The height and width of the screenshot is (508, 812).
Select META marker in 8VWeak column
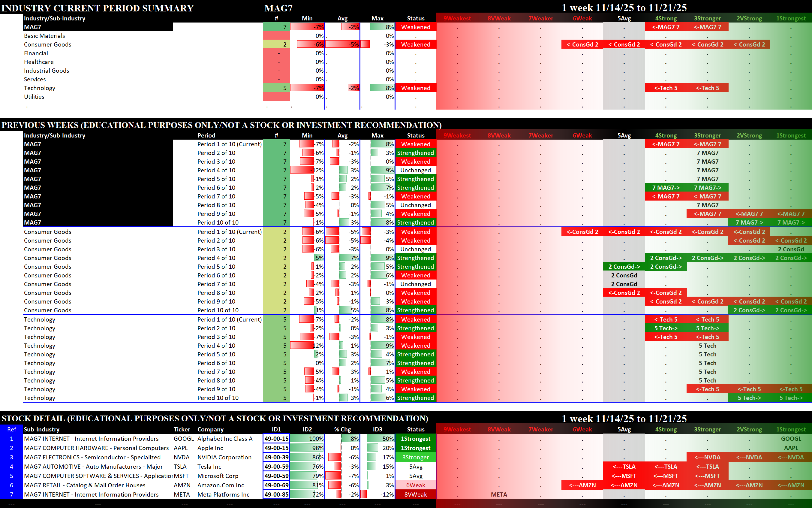499,494
